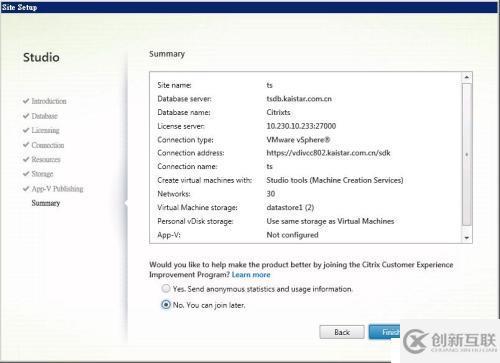Click the Connection step checkmark icon
The image size is (500, 363).
tap(26, 145)
